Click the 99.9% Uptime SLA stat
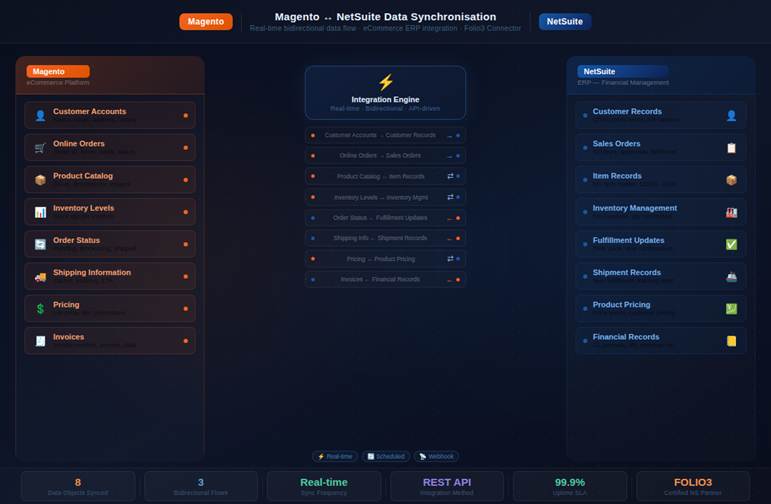 [x=570, y=486]
